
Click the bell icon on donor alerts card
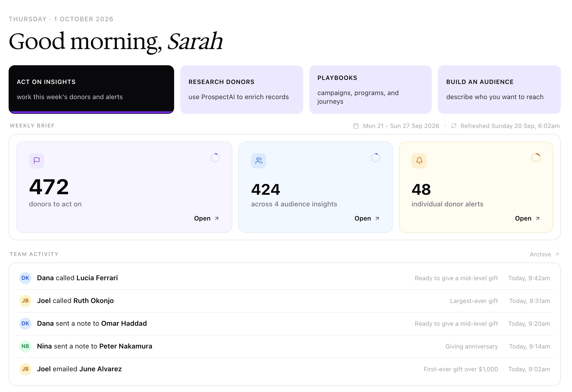click(x=419, y=161)
